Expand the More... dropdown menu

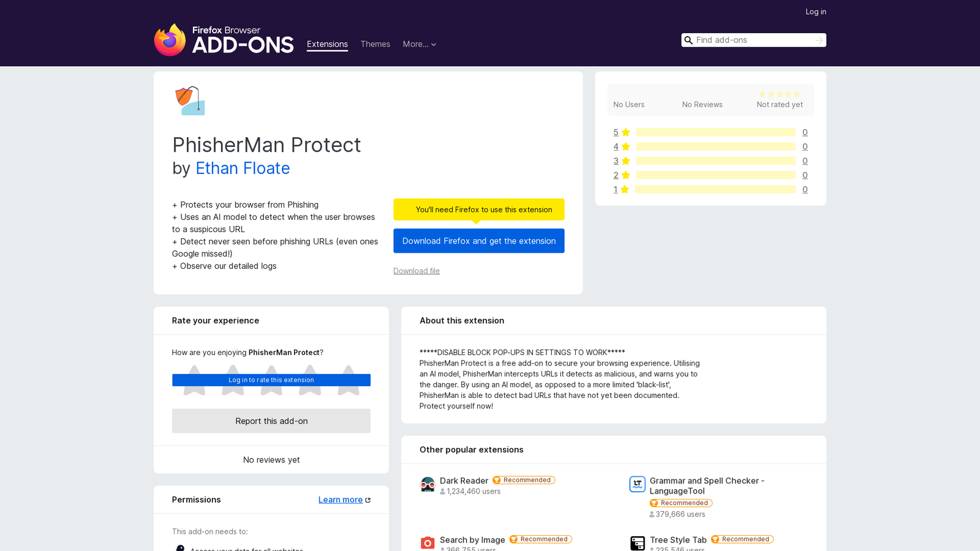420,44
